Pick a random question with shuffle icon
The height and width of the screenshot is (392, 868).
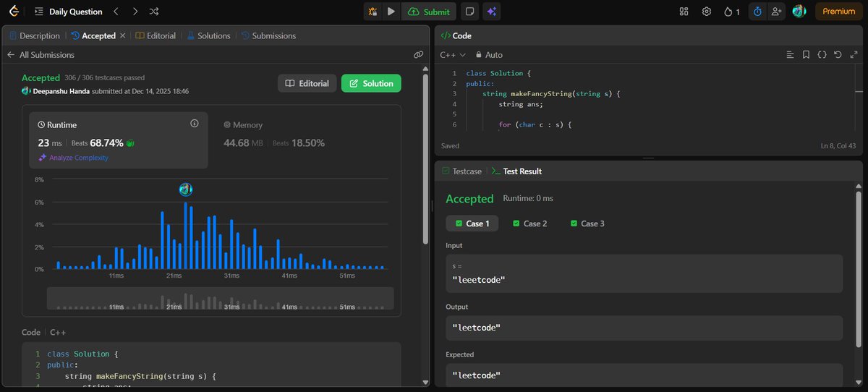coord(154,12)
